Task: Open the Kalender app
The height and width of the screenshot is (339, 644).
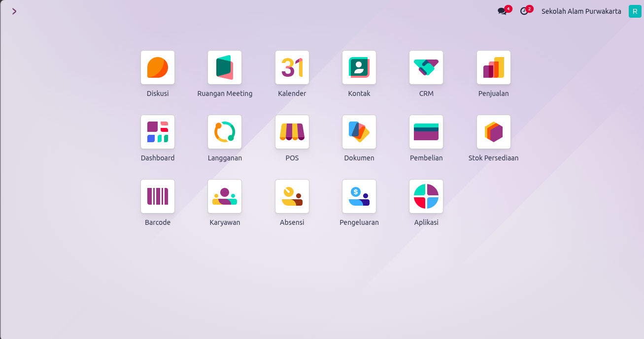Action: pyautogui.click(x=292, y=67)
